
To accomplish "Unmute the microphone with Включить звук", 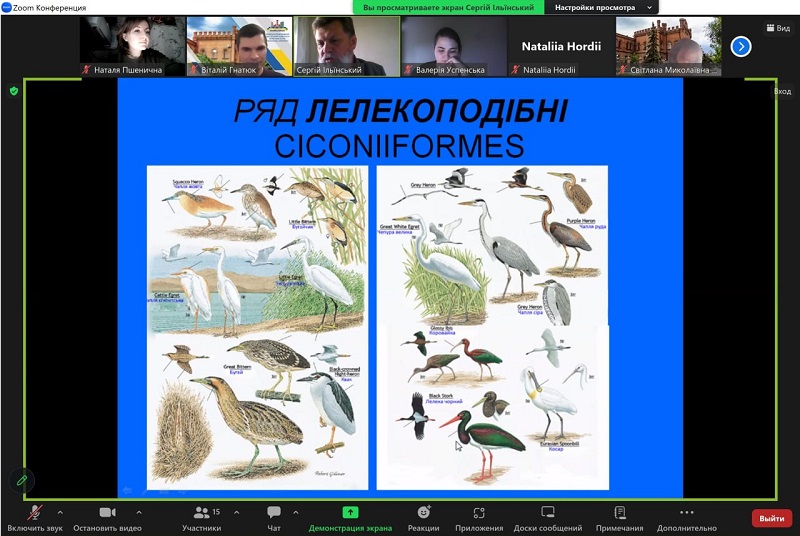I will (x=35, y=518).
